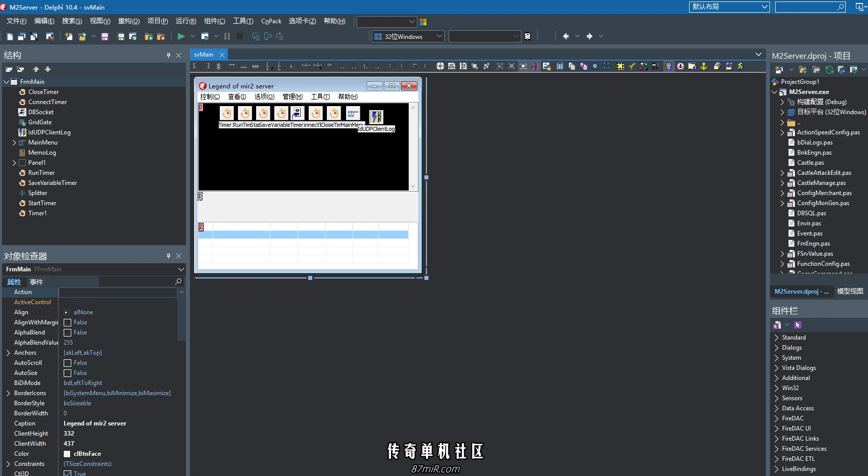
Task: Click the Open Project folder toolbar icon
Action: [x=82, y=36]
